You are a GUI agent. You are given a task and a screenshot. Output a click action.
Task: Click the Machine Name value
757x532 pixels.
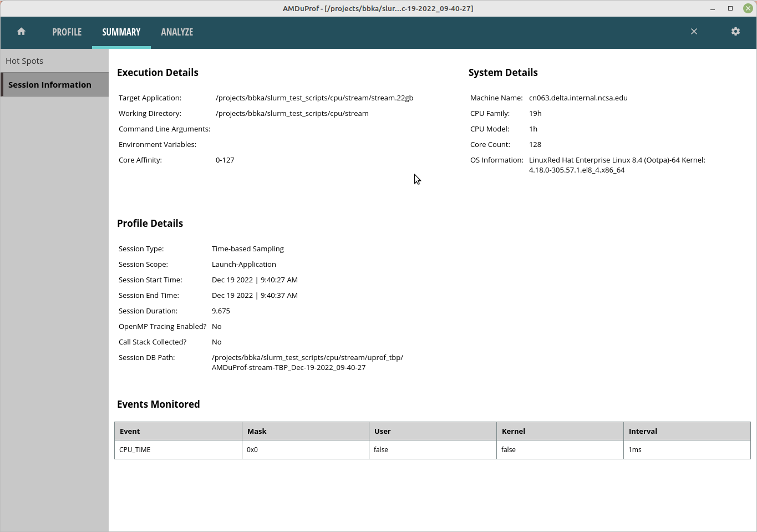pyautogui.click(x=578, y=98)
